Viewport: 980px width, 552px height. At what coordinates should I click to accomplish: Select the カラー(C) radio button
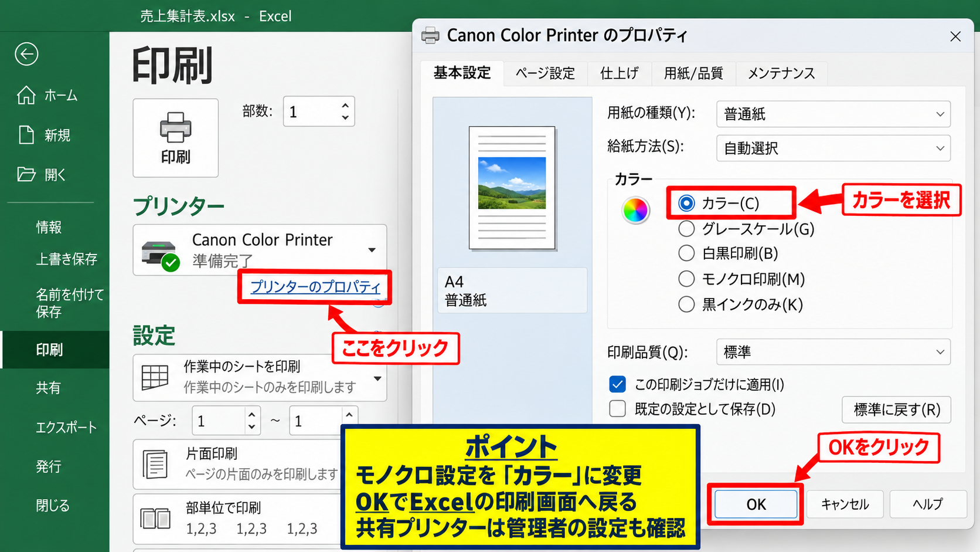686,203
